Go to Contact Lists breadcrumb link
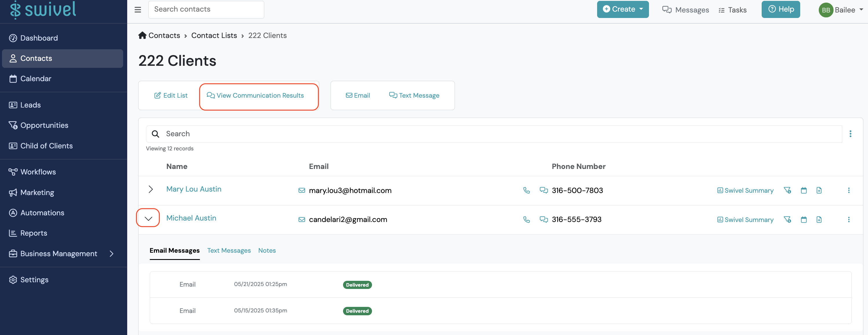Screen dimensions: 868x335 pos(214,35)
